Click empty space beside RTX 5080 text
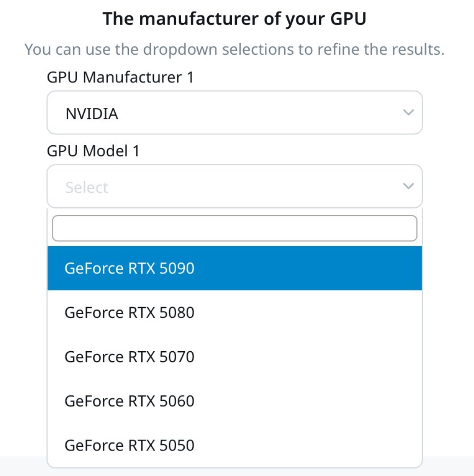 click(308, 312)
